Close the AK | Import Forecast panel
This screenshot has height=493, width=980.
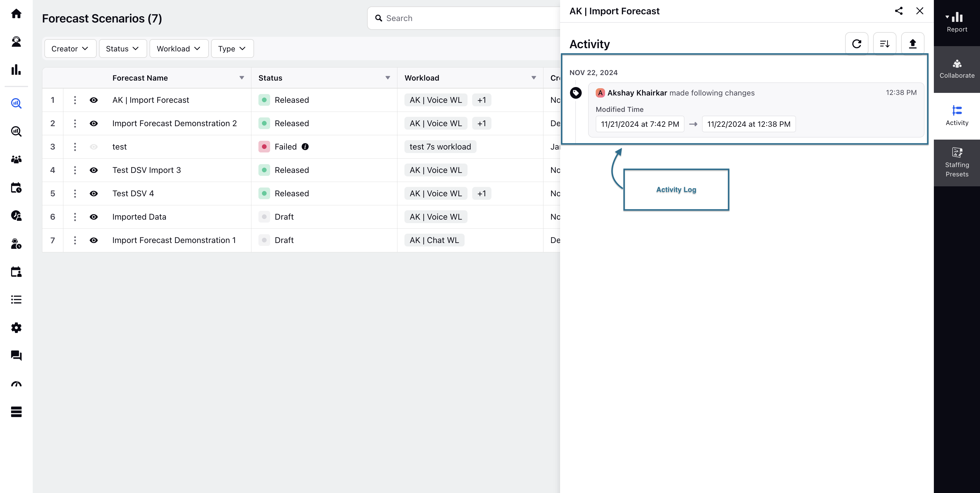(920, 11)
